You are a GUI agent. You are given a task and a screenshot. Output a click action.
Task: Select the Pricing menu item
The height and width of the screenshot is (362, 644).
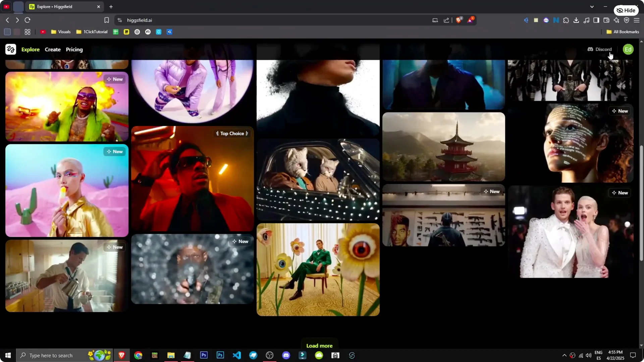74,49
